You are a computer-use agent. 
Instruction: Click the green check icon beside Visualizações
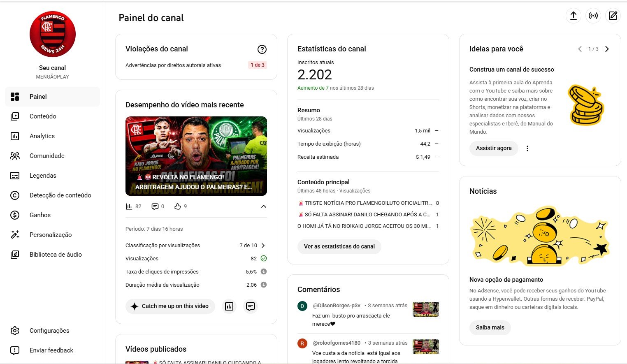(264, 259)
